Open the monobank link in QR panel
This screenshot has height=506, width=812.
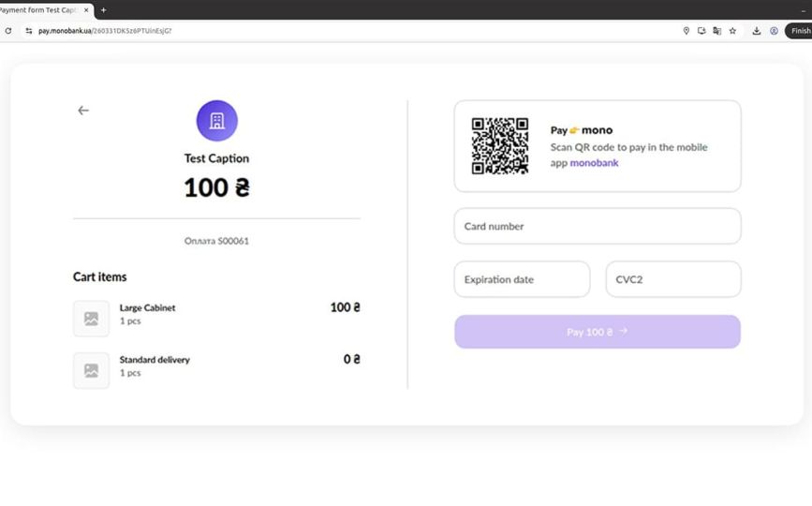point(595,163)
